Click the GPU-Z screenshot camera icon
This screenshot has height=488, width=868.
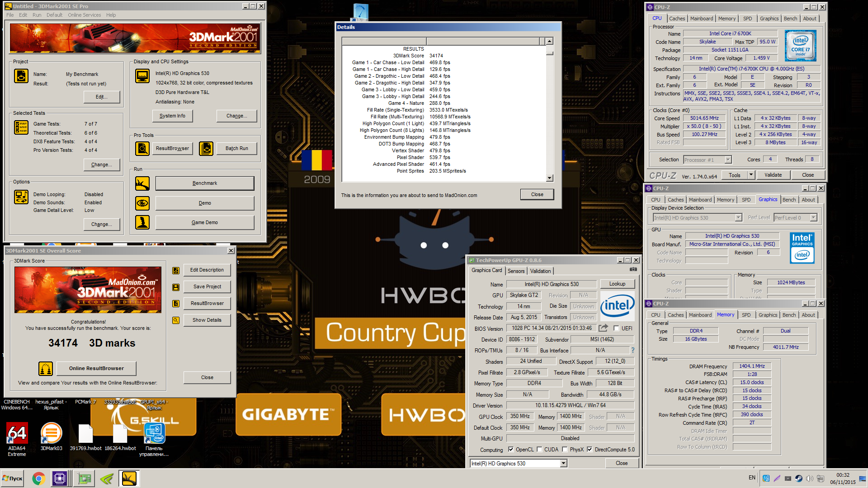click(x=633, y=269)
